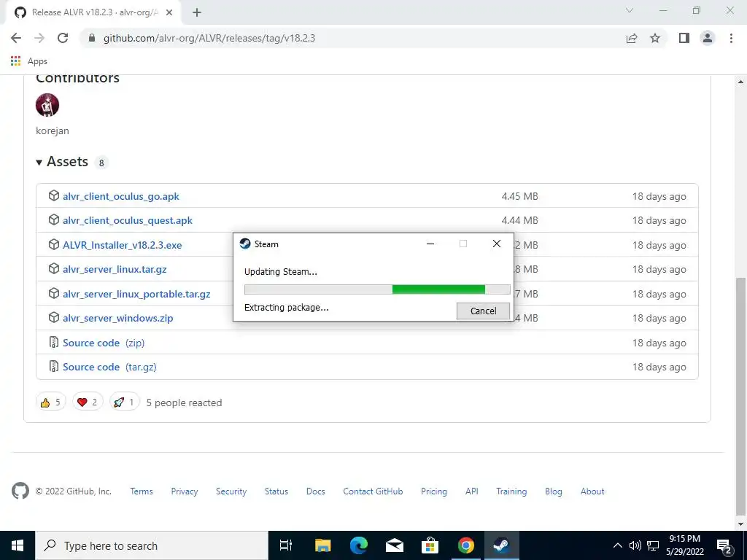747x560 pixels.
Task: Open Chrome three-dot menu
Action: [x=731, y=38]
